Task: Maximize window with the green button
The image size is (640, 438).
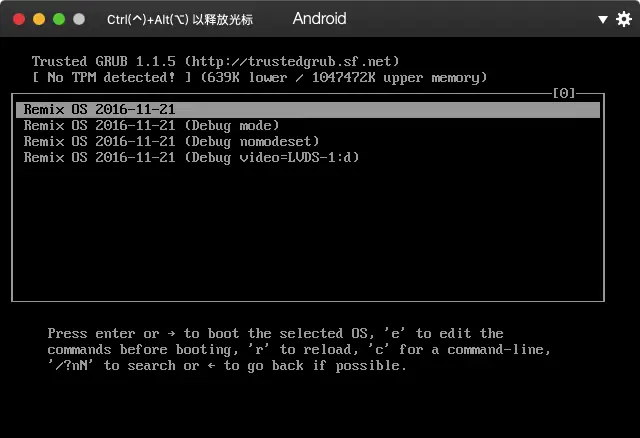Action: (x=59, y=19)
